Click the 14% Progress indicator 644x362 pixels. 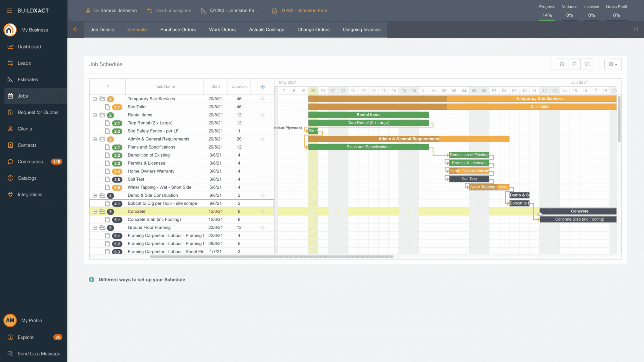[547, 15]
